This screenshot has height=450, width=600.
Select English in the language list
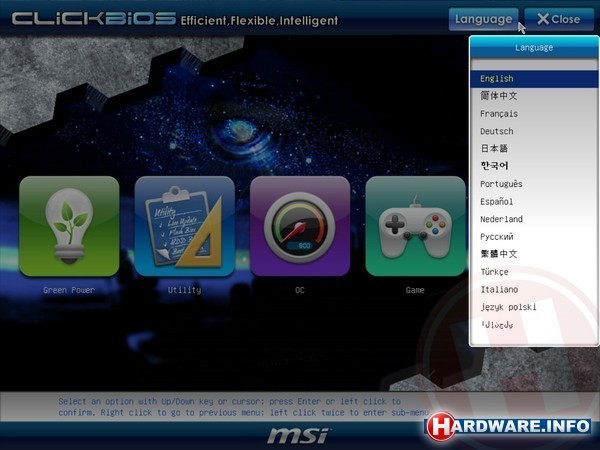coord(534,78)
